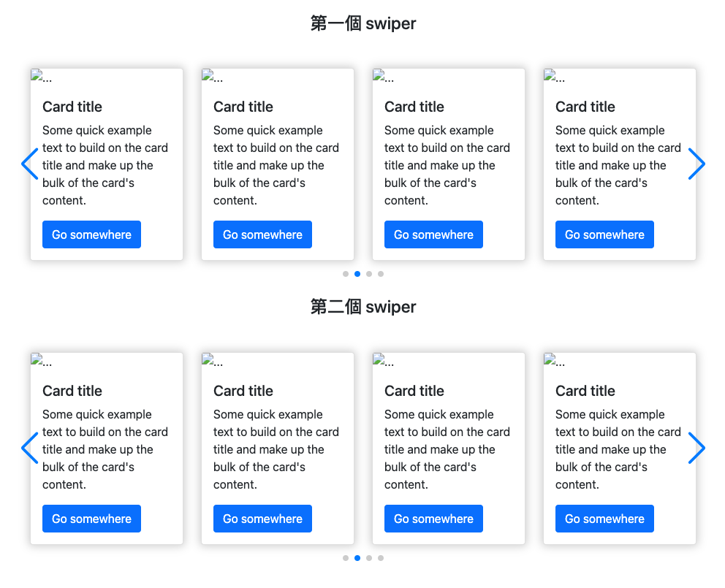Click broken image icon on first swiper's first card
725x588 pixels.
tap(37, 75)
